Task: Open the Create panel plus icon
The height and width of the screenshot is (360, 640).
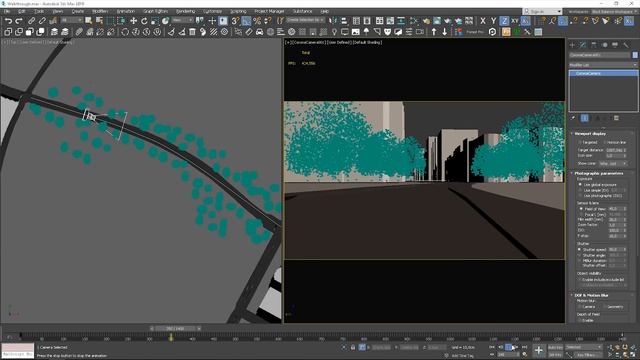Action: [572, 45]
